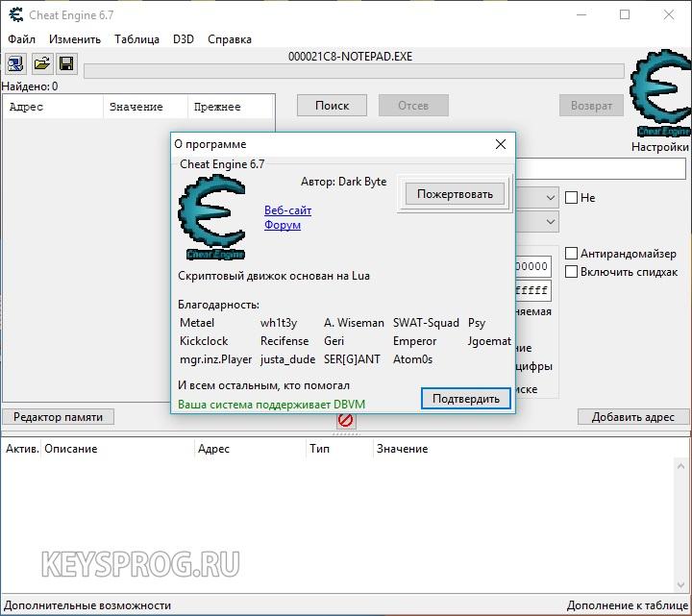Click the Прежнее column header
Viewport: 692px width, 616px height.
231,107
